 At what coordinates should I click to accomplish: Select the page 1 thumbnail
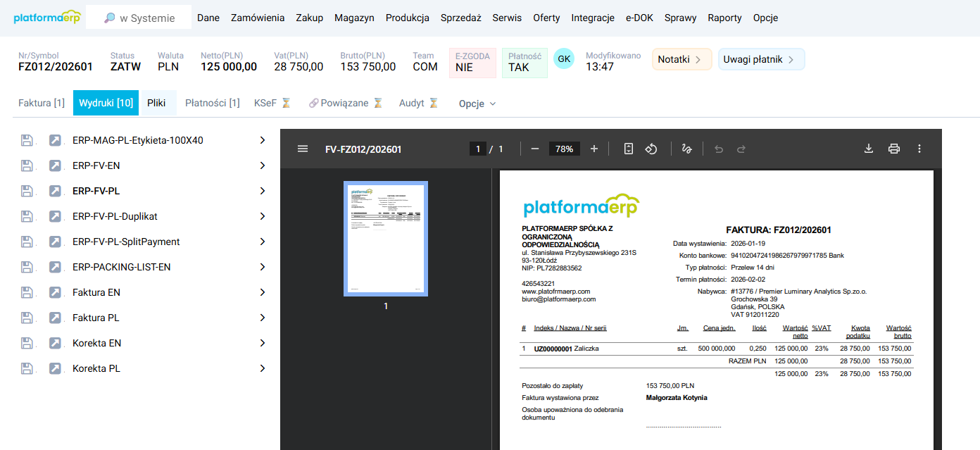tap(386, 239)
